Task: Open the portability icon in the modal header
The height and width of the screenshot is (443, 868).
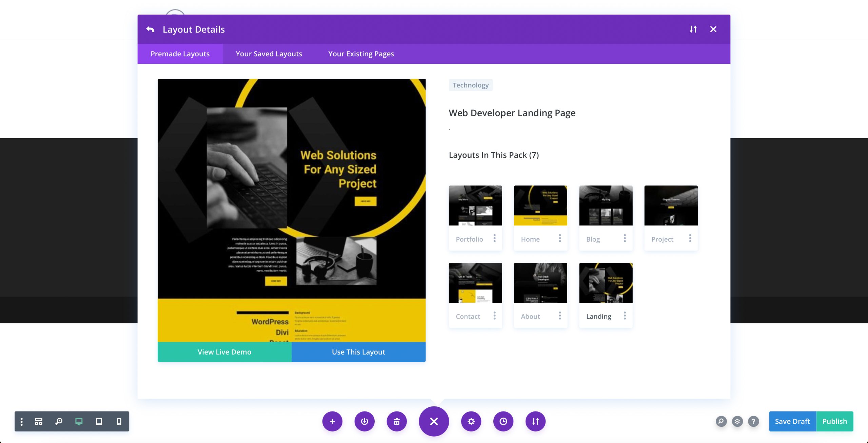Action: pos(693,29)
